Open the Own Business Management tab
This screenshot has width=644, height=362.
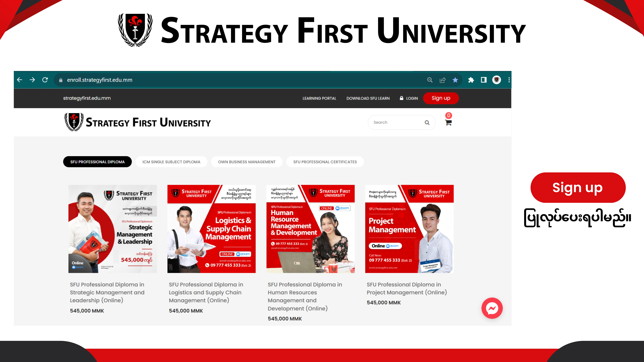247,162
